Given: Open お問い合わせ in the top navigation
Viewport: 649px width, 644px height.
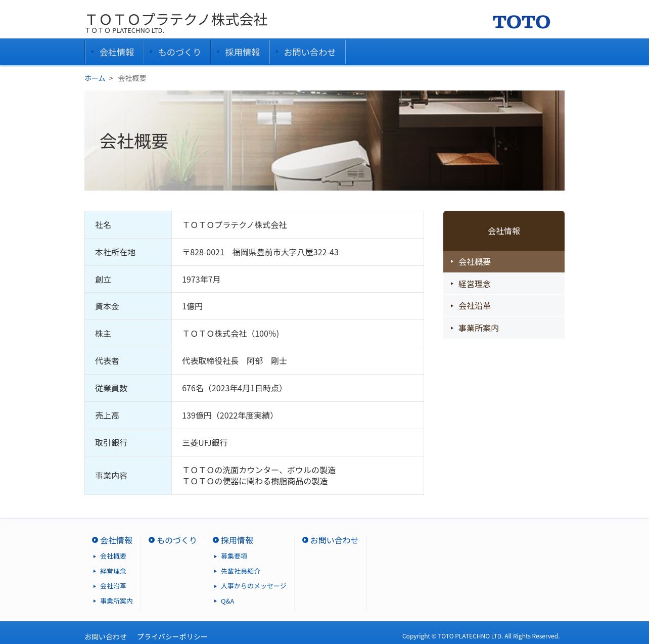Looking at the screenshot, I should coord(307,52).
